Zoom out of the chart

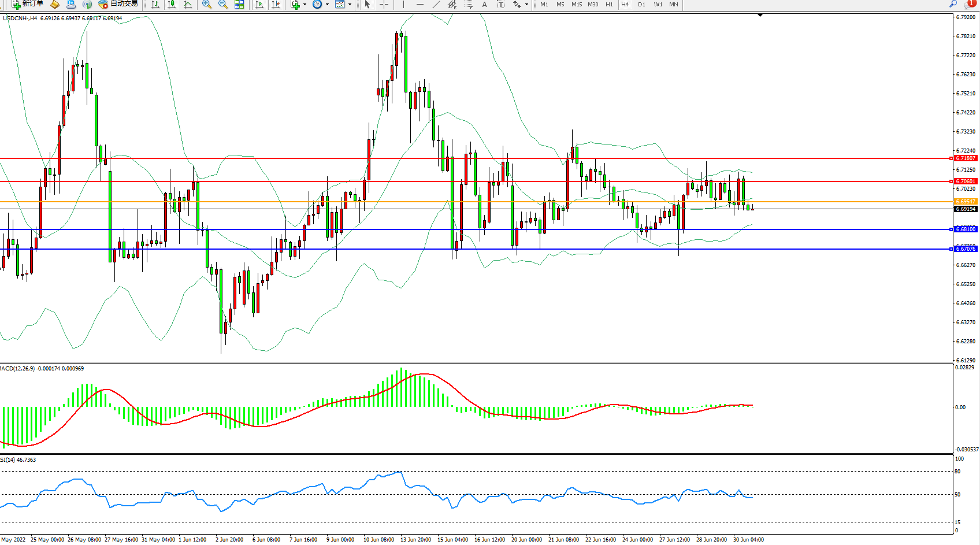222,5
